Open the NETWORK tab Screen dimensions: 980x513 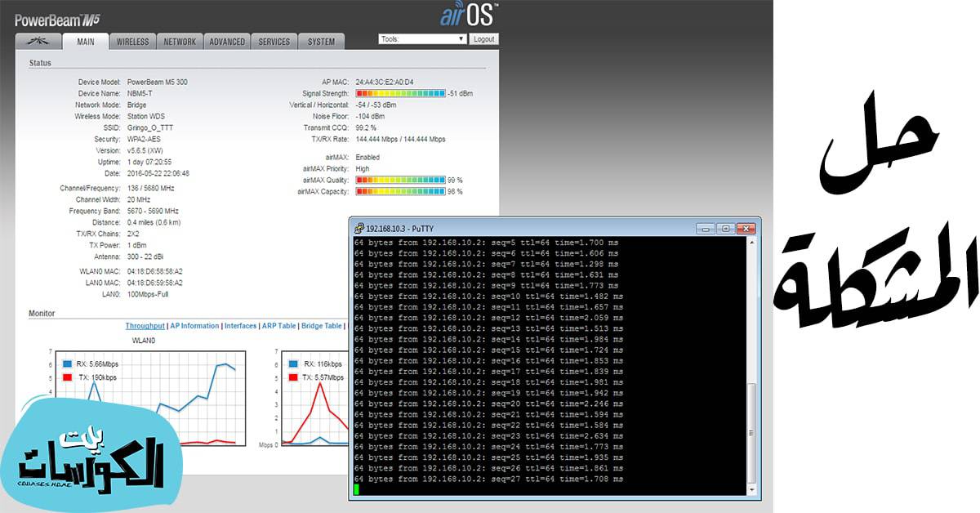pyautogui.click(x=180, y=42)
